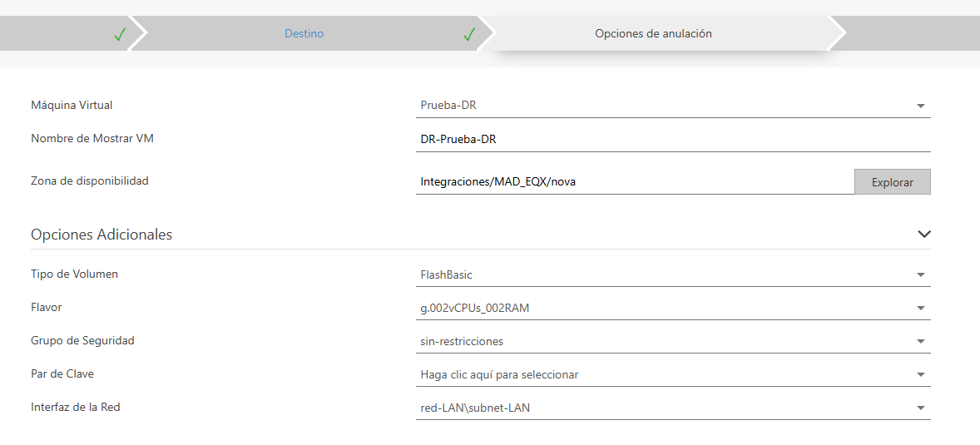Select the Opciones de anulación step
This screenshot has width=980, height=445.
(x=653, y=34)
